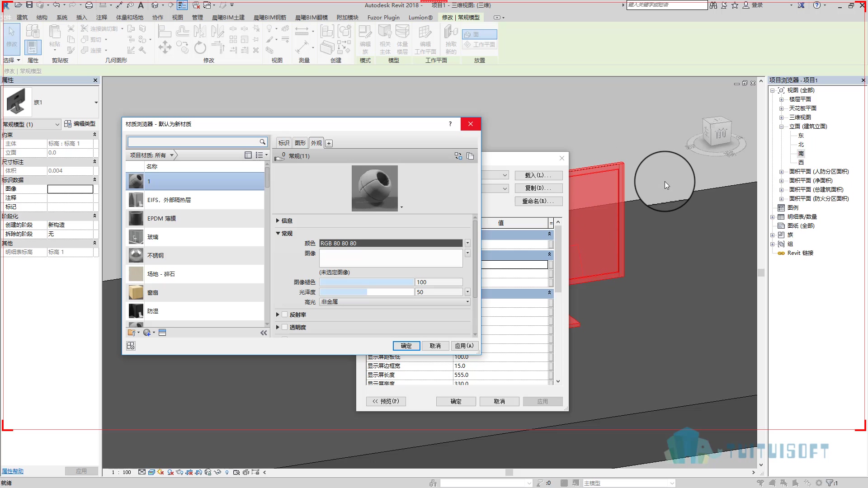This screenshot has height=488, width=868.
Task: Enable the 透明度 checkbox
Action: [285, 327]
